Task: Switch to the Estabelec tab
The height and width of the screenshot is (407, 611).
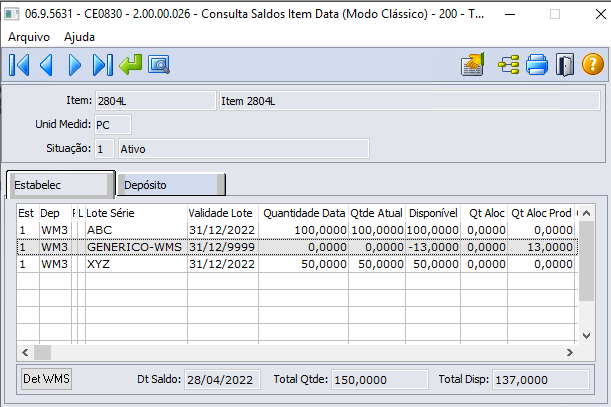Action: tap(60, 184)
